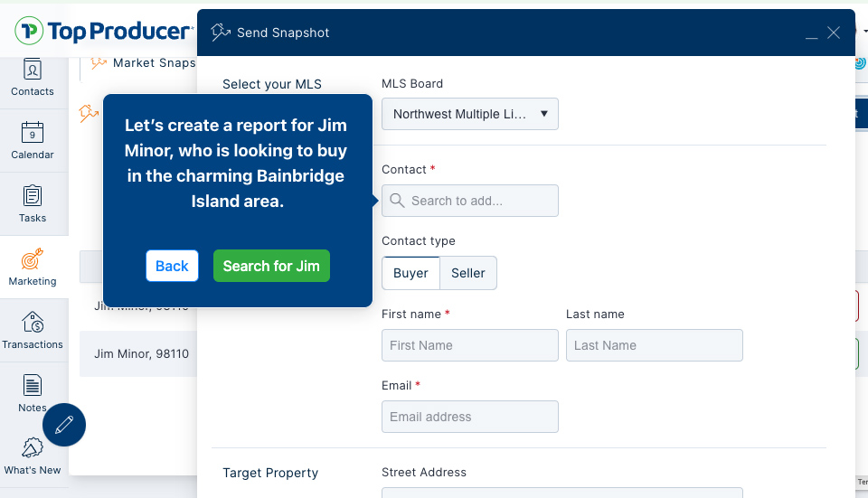Open Contacts from the sidebar
The width and height of the screenshot is (868, 498).
click(x=33, y=78)
